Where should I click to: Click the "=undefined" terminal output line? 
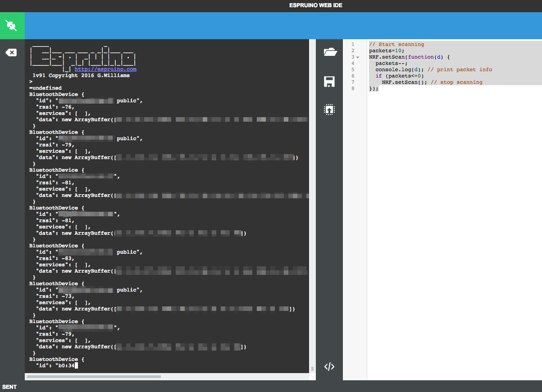46,88
